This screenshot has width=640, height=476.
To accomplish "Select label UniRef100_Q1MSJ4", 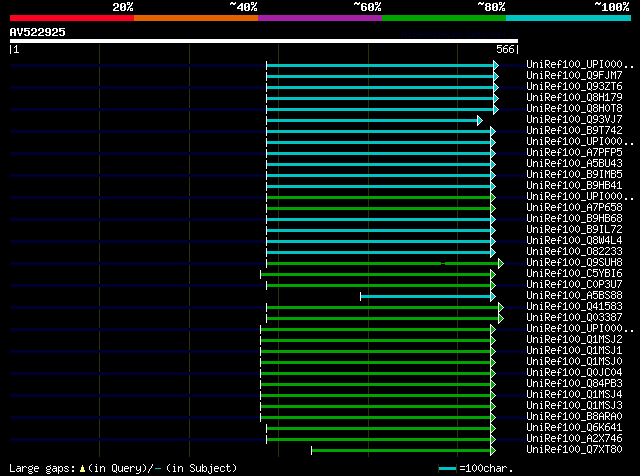I will (x=574, y=395).
